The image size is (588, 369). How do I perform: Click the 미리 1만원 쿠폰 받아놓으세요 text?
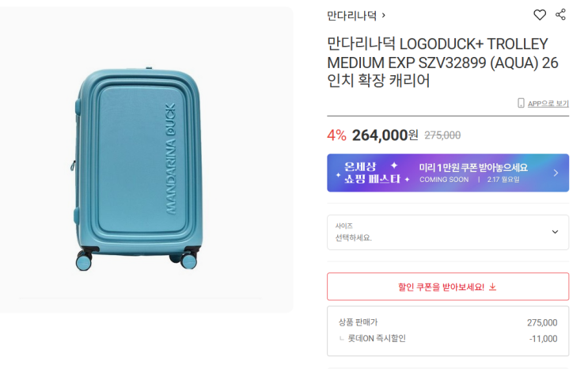click(x=473, y=168)
